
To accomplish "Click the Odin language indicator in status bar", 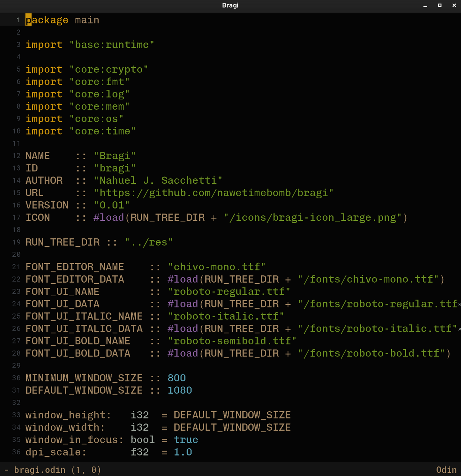I will click(446, 470).
